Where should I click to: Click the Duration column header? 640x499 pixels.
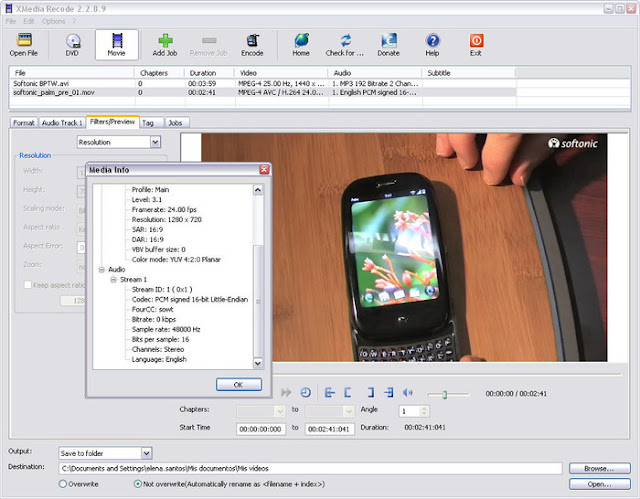pyautogui.click(x=209, y=73)
